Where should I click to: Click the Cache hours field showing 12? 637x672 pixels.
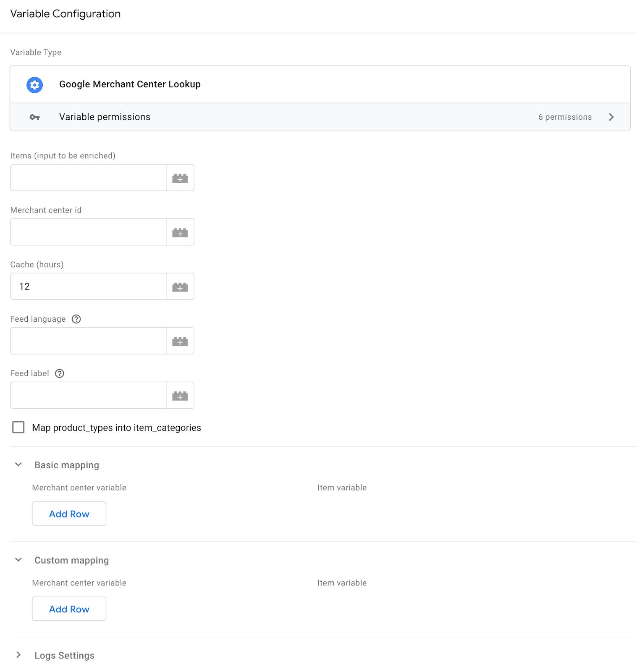coord(88,286)
